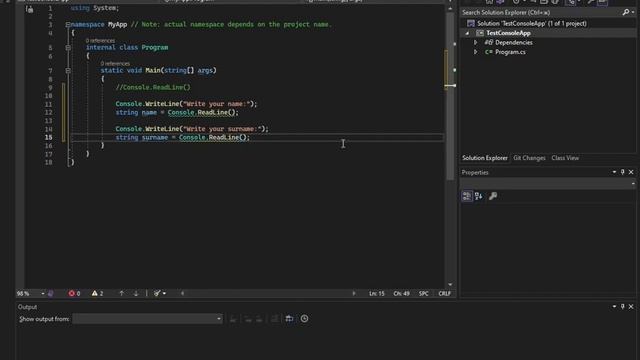Image resolution: width=640 pixels, height=360 pixels.
Task: Switch to the Class View tab
Action: (x=565, y=158)
